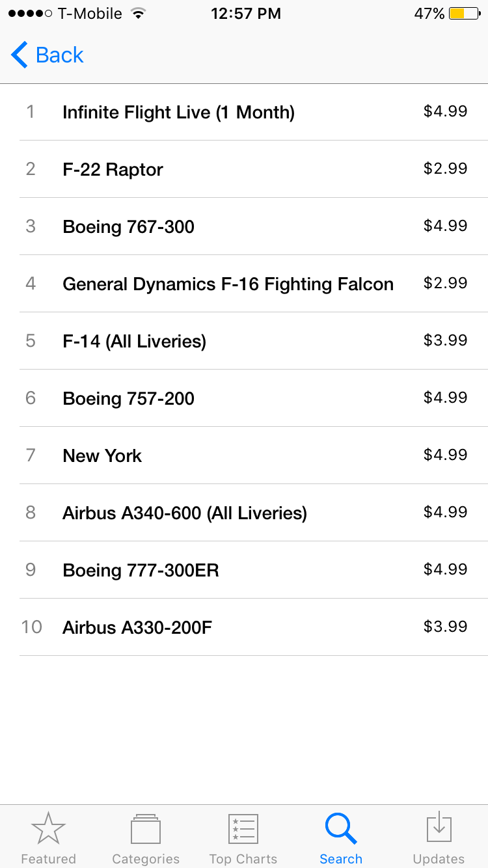Tap General Dynamics F-16 Fighting Falcon
The width and height of the screenshot is (488, 868).
tap(228, 284)
